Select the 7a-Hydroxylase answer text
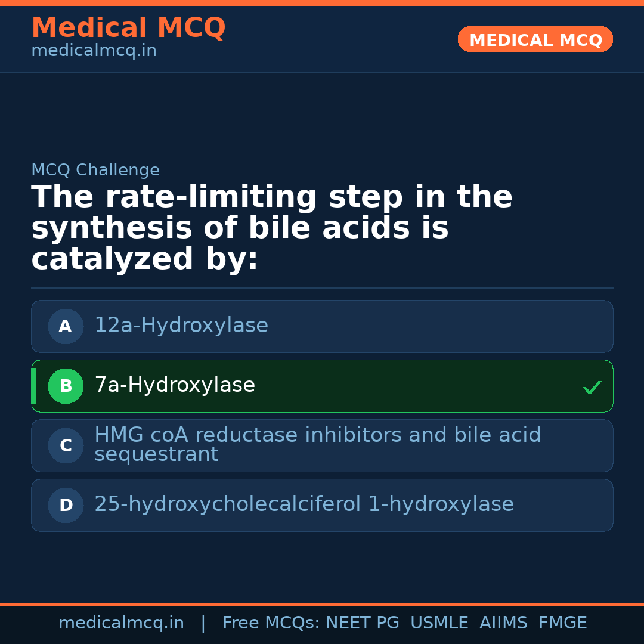This screenshot has width=644, height=644. click(x=175, y=385)
